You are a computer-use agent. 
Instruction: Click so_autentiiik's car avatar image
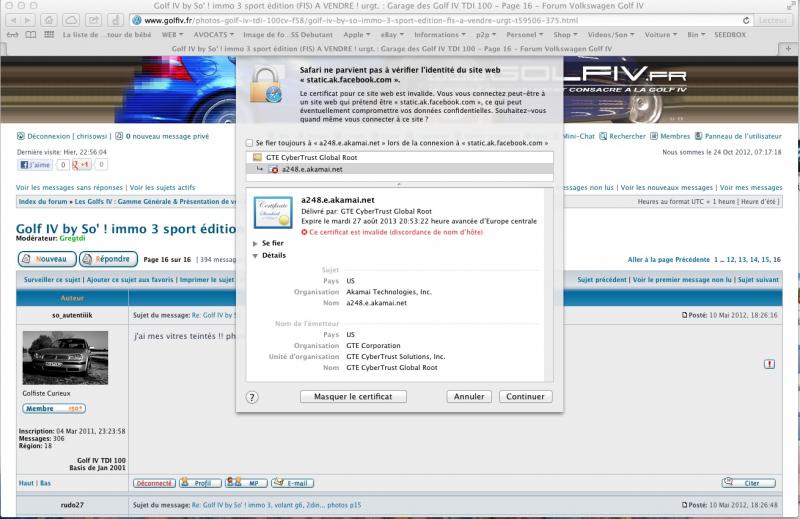click(x=65, y=358)
